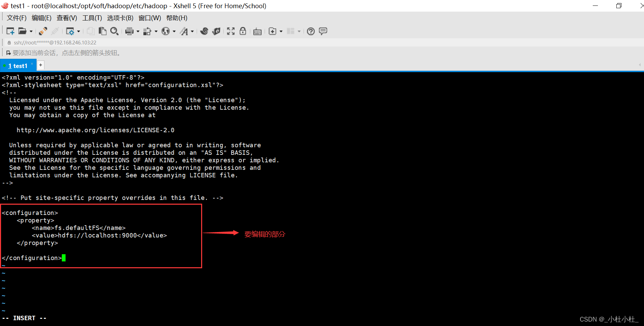Click the Disconnect plug icon
The image size is (644, 326).
pyautogui.click(x=55, y=31)
